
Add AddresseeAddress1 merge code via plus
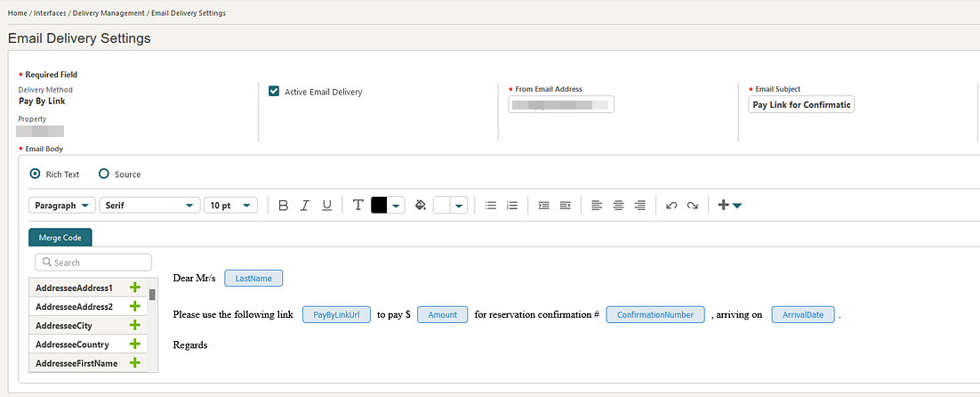coord(134,288)
